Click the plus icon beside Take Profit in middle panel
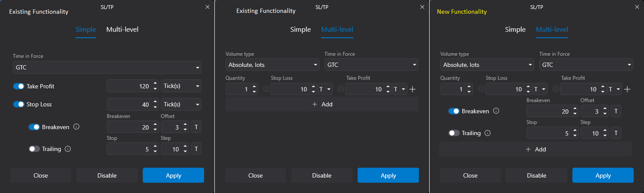The height and width of the screenshot is (193, 644). pos(412,89)
